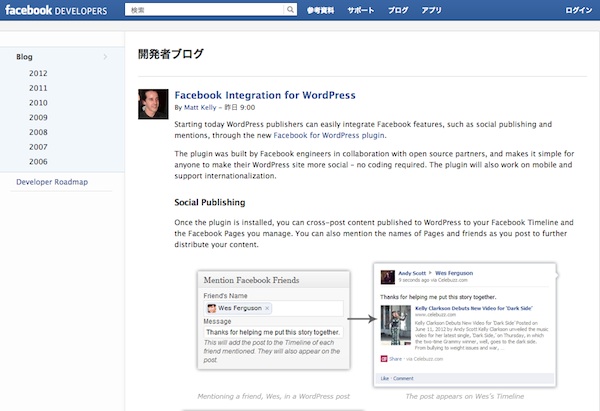Click the facebook DEVELOPERS logo
The image size is (600, 411).
pyautogui.click(x=60, y=11)
